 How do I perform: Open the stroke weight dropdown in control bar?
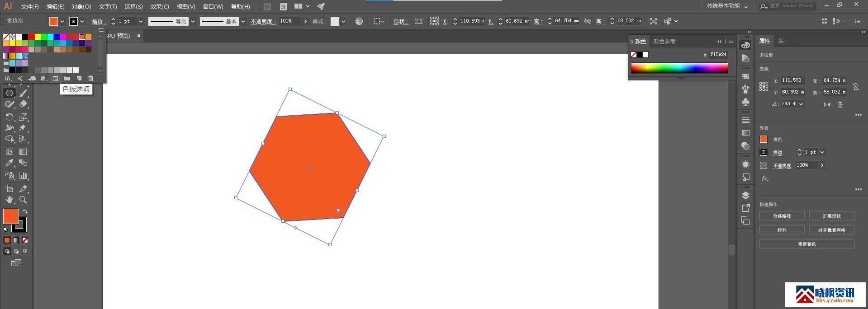[x=141, y=21]
